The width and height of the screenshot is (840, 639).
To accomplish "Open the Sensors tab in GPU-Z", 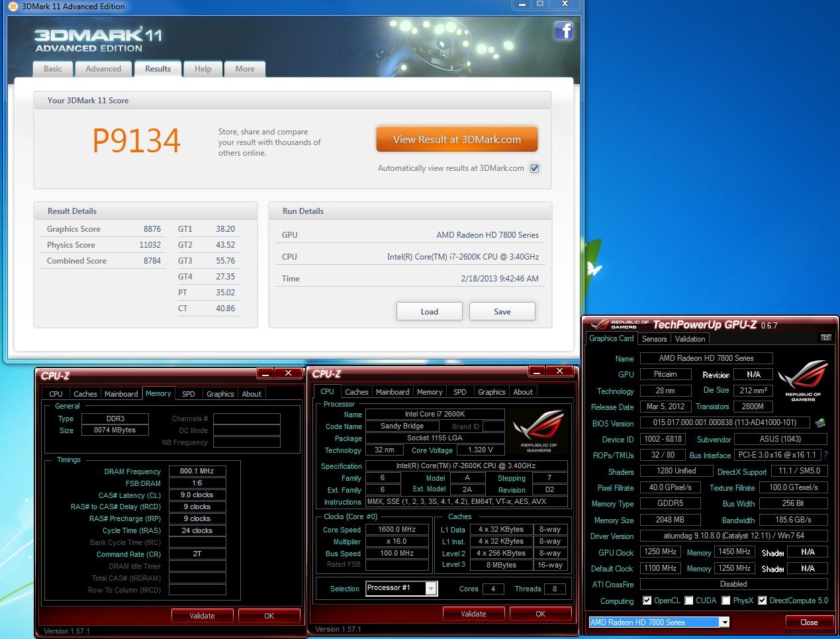I will pyautogui.click(x=655, y=338).
